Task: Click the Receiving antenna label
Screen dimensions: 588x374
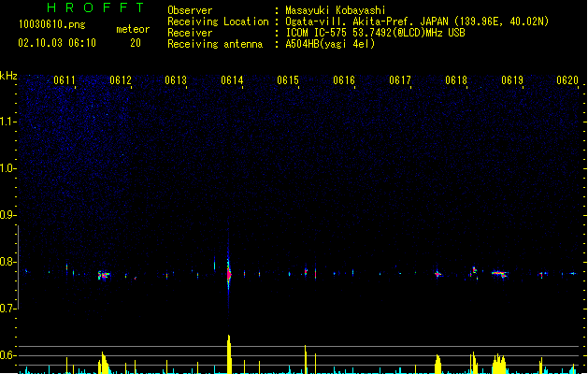Action: 215,44
